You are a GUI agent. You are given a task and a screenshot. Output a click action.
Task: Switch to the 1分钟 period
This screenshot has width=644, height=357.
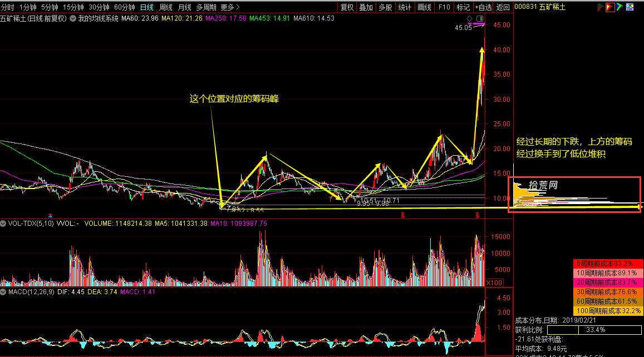(28, 7)
